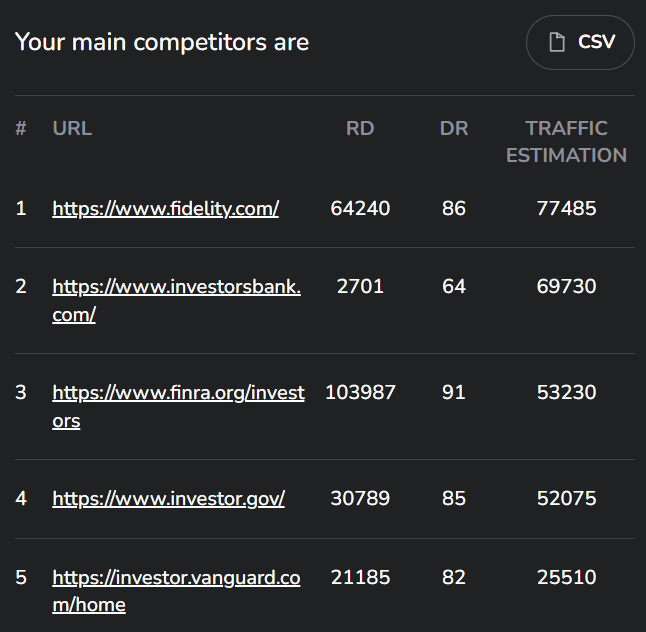
Task: Visit the investor.gov competitor link
Action: pos(168,498)
